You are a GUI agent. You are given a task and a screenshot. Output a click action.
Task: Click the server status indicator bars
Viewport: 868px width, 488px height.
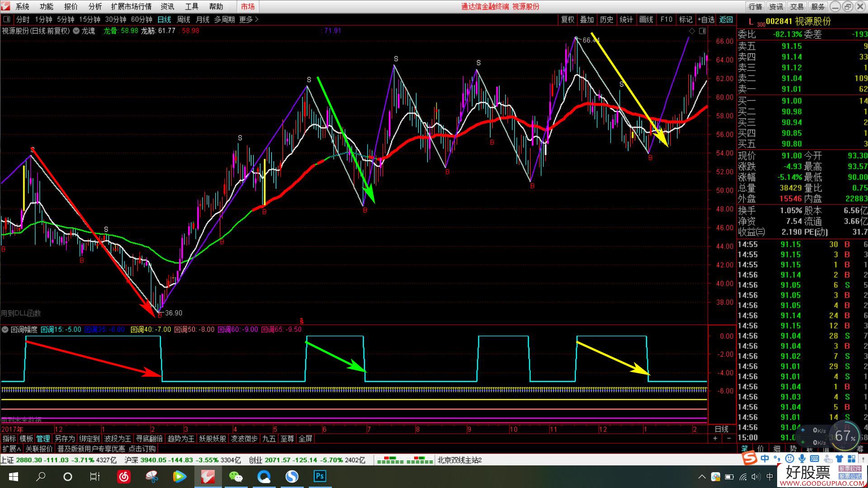coord(405,460)
